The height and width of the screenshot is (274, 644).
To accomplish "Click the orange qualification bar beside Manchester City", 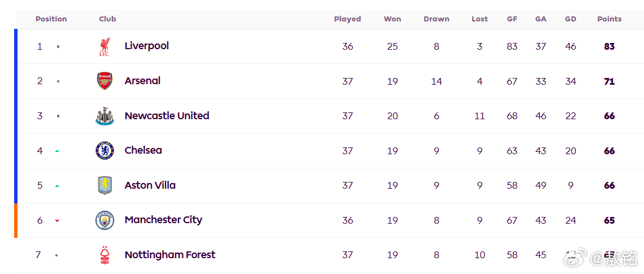I will coord(16,220).
